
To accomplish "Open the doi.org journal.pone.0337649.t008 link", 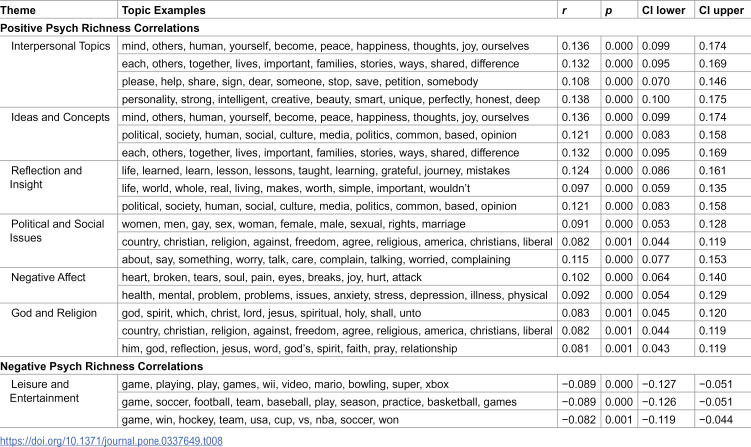I will (111, 441).
